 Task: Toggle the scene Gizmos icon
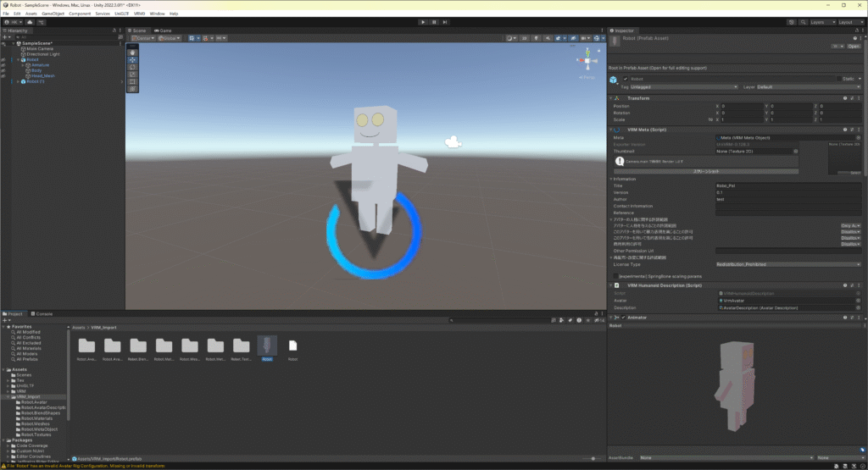(598, 38)
